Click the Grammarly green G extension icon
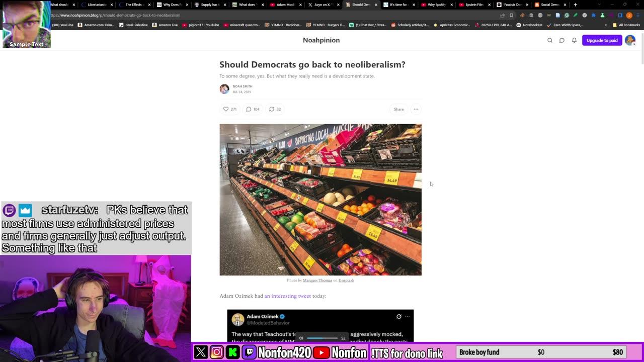The height and width of the screenshot is (362, 644). click(x=567, y=15)
